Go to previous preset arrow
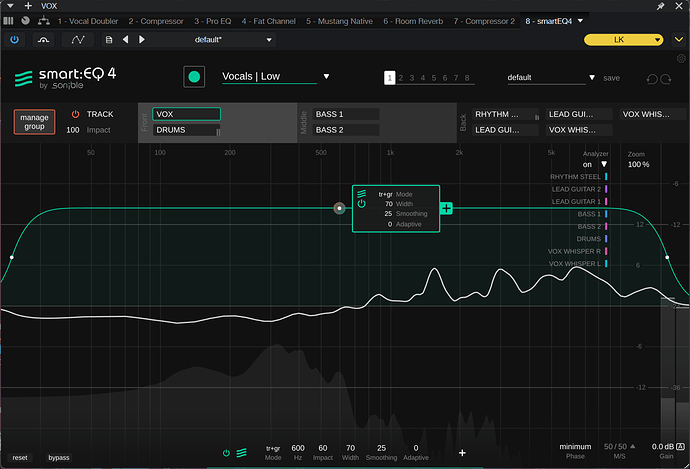The width and height of the screenshot is (690, 469). click(126, 40)
